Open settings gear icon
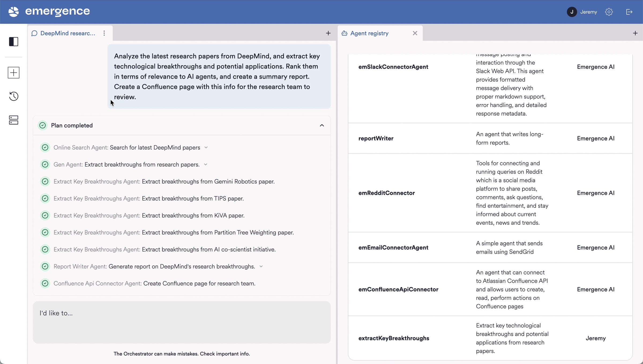Screen dimensions: 643x364 click(x=609, y=12)
